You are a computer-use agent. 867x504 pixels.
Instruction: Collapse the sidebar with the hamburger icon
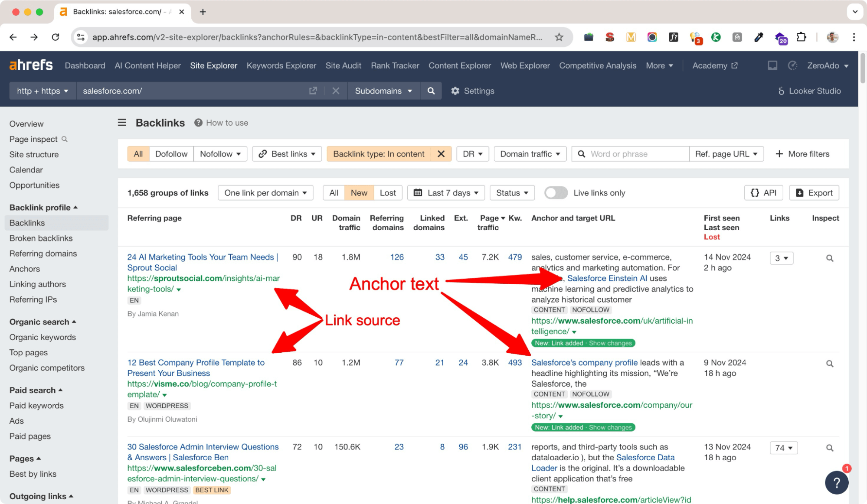click(x=122, y=123)
